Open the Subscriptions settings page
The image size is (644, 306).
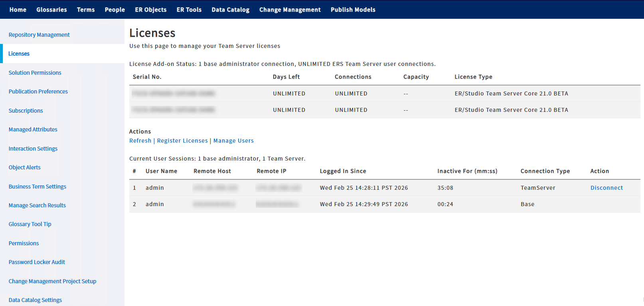26,111
